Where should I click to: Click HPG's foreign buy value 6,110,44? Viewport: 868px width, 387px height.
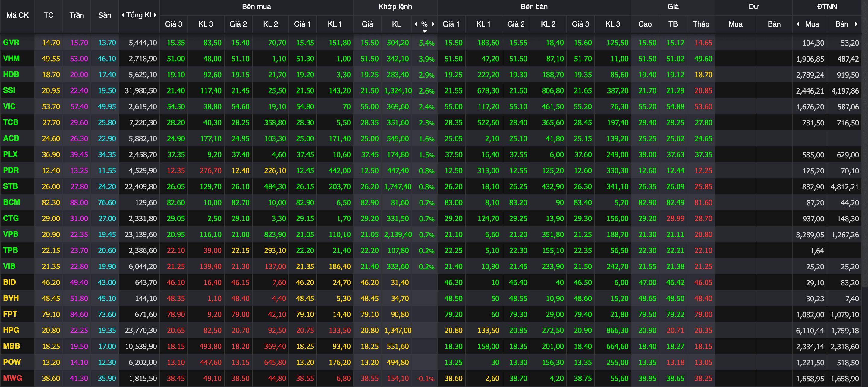click(x=810, y=331)
